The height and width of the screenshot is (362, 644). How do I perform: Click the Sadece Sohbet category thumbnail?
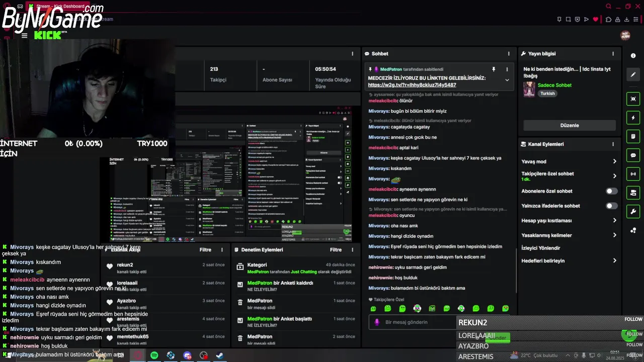pos(529,89)
